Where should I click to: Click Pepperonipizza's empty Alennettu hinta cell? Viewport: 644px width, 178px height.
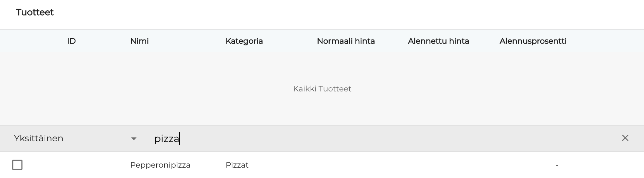point(438,165)
